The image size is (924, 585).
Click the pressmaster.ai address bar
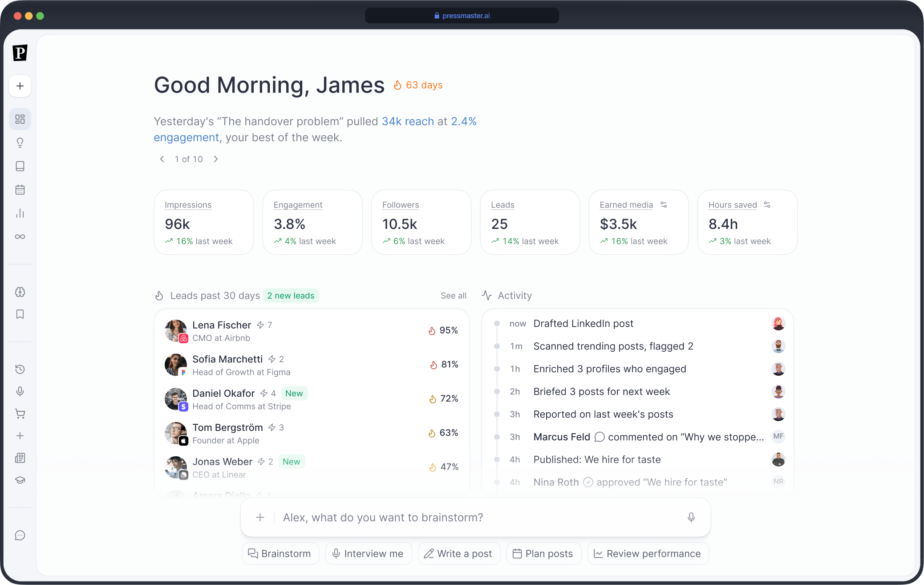[x=462, y=16]
